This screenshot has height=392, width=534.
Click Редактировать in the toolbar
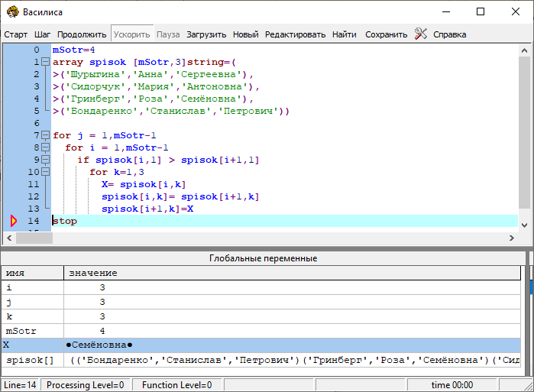[x=295, y=34]
